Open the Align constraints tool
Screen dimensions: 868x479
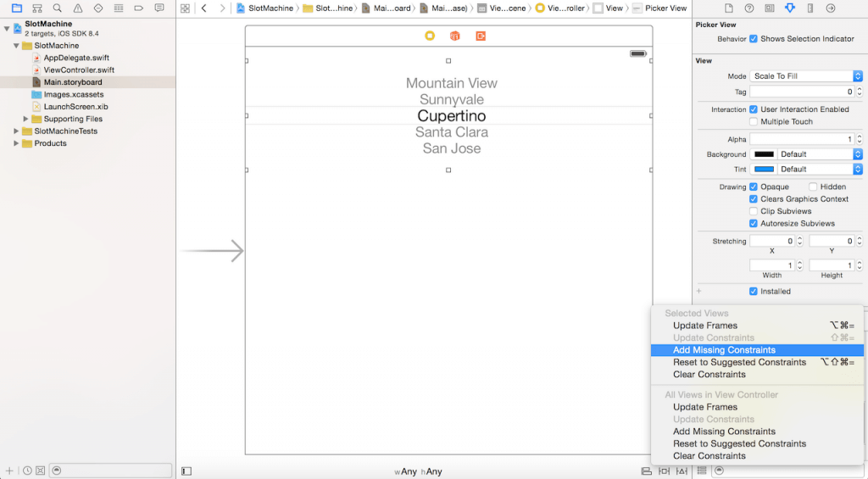[x=646, y=471]
